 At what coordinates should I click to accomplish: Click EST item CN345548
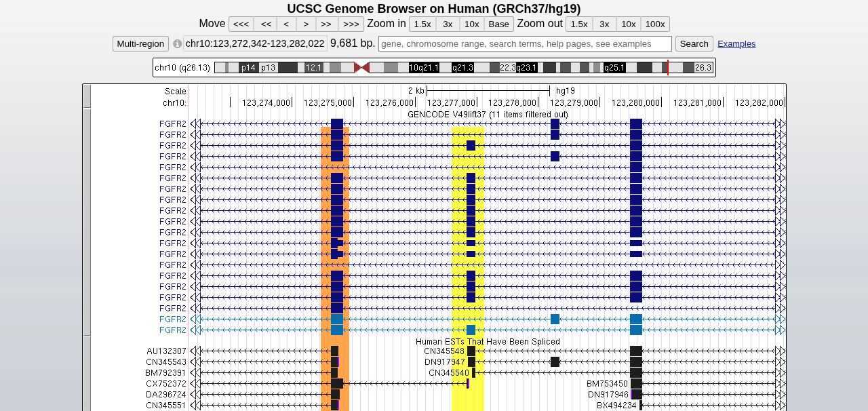pos(444,351)
